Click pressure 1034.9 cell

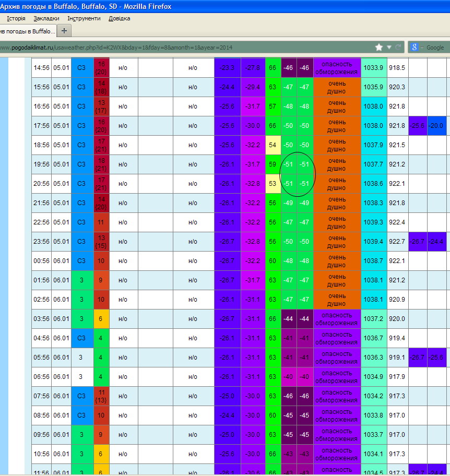click(373, 377)
